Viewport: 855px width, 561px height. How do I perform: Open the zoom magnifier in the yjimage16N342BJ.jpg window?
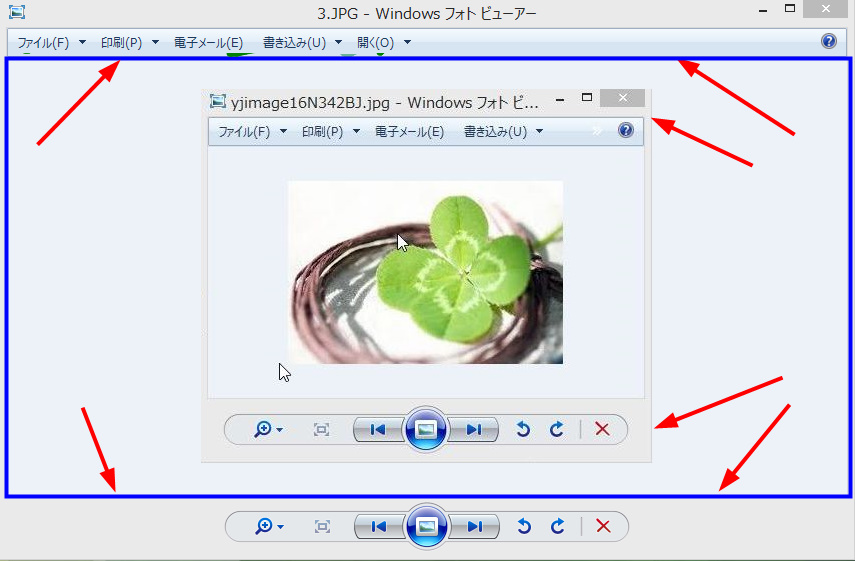click(268, 429)
